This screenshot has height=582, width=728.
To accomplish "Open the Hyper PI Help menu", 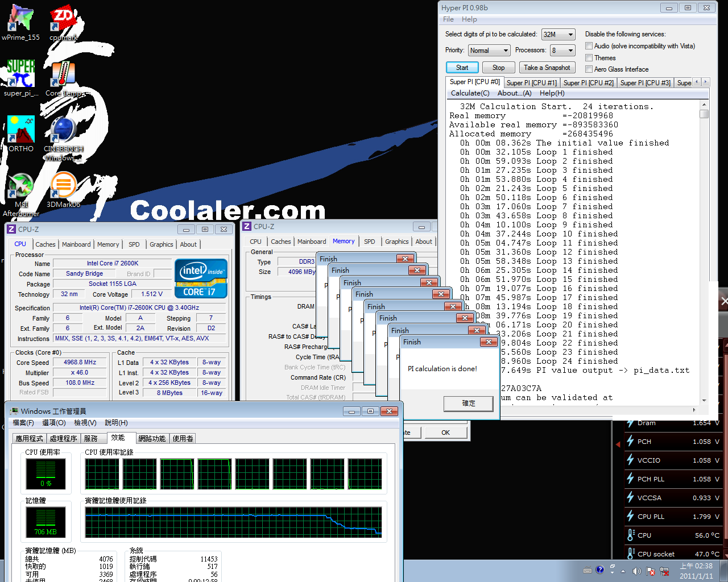I will [x=469, y=19].
